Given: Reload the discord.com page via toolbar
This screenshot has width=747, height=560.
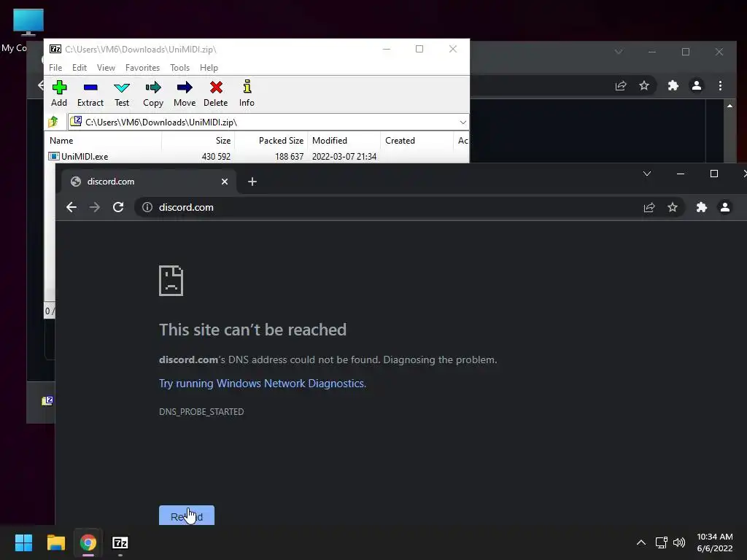Looking at the screenshot, I should coord(118,207).
